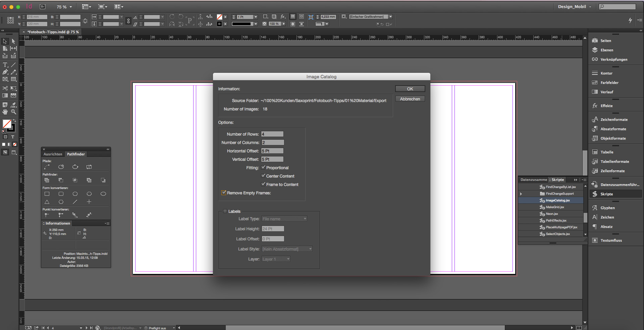Select the Pen tool
This screenshot has height=330, width=644.
click(x=5, y=72)
